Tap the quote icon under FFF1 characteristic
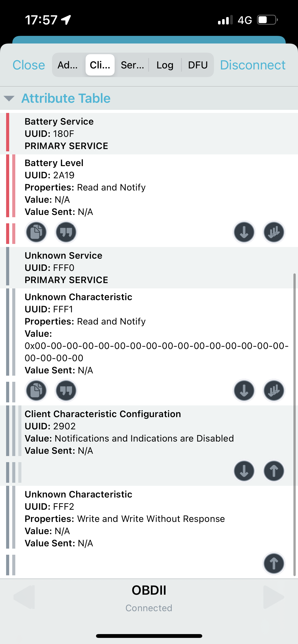Screen dimensions: 298x644 [x=66, y=390]
